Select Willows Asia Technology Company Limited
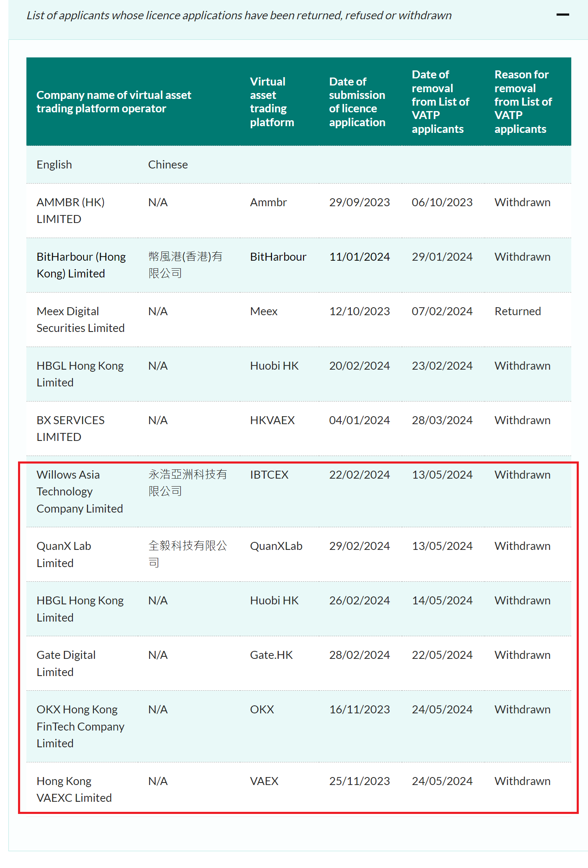 click(x=80, y=492)
